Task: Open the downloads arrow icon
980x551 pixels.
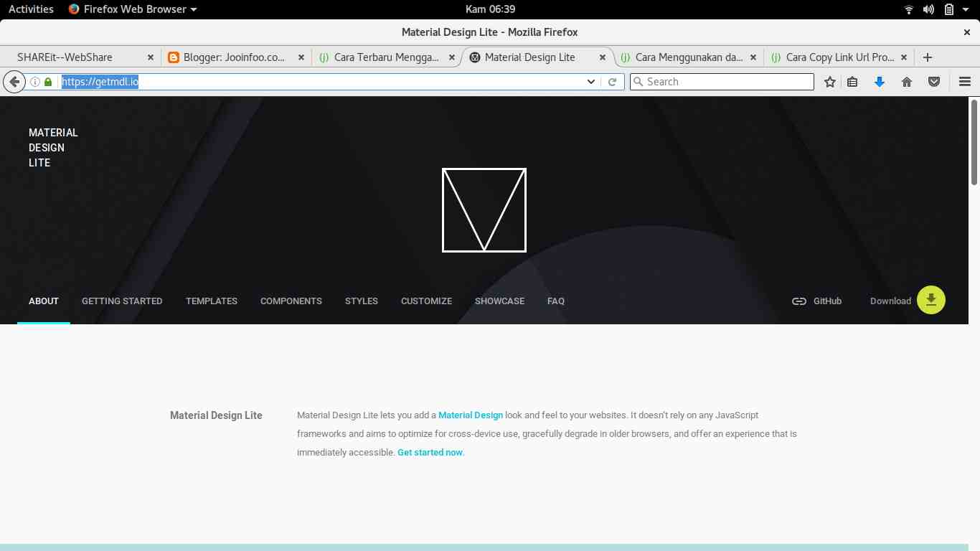Action: coord(880,82)
